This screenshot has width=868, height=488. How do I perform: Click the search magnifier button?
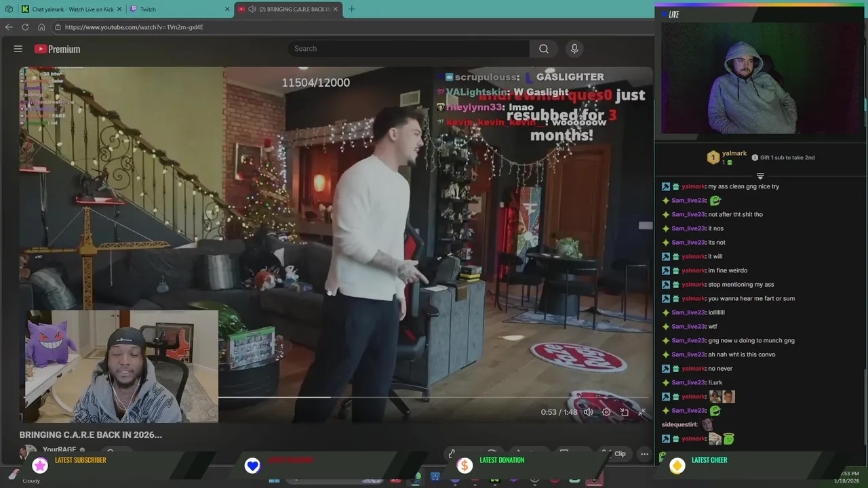[x=544, y=49]
